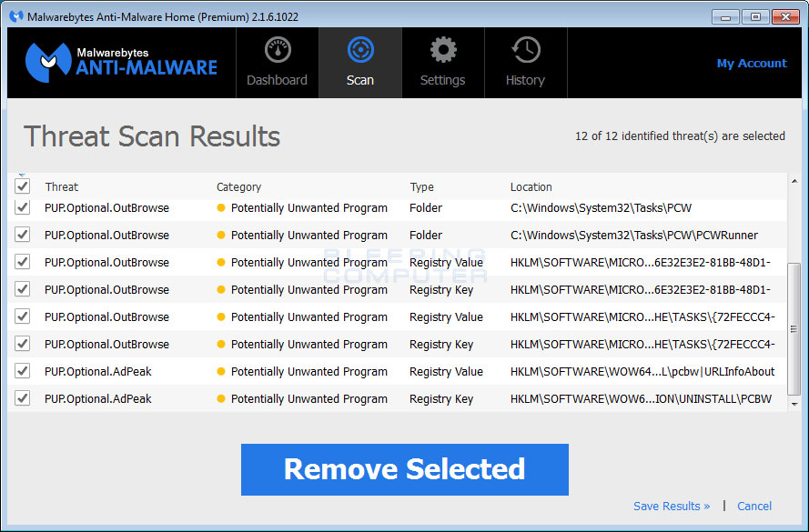Untick Registry Value 6E32E3E2 OutBrowse row
Viewport: 809px width, 532px height.
(22, 262)
